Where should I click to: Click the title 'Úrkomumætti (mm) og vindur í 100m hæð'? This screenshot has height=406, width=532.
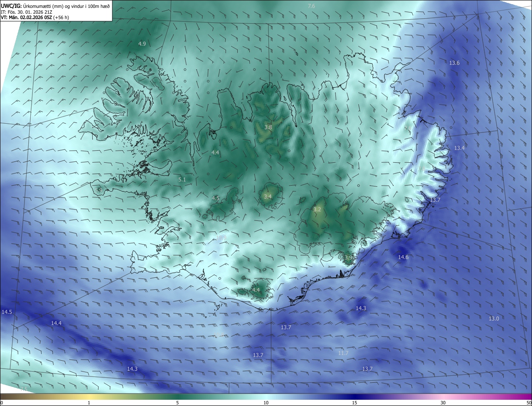tap(66, 6)
